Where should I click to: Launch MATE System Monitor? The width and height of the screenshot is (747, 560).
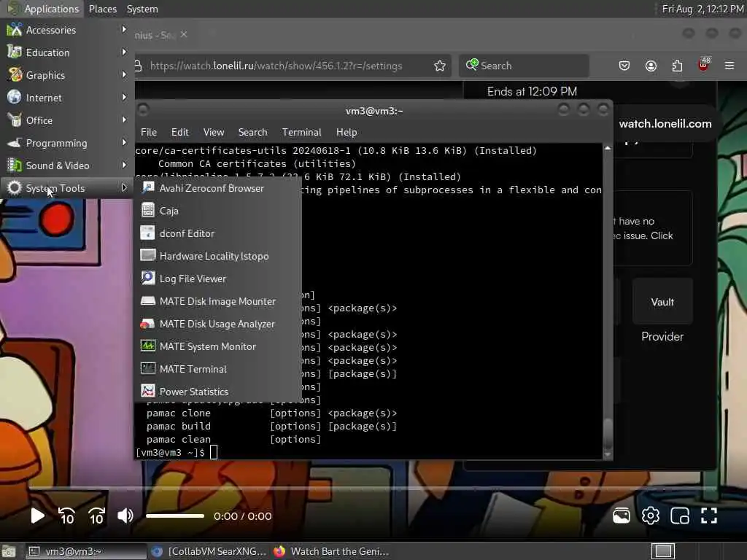218,346
